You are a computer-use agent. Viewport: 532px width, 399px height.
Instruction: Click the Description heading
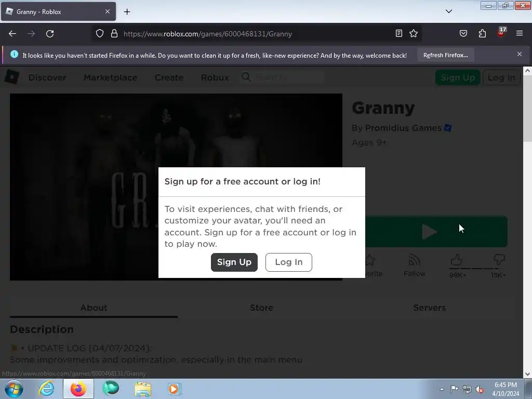pos(42,329)
